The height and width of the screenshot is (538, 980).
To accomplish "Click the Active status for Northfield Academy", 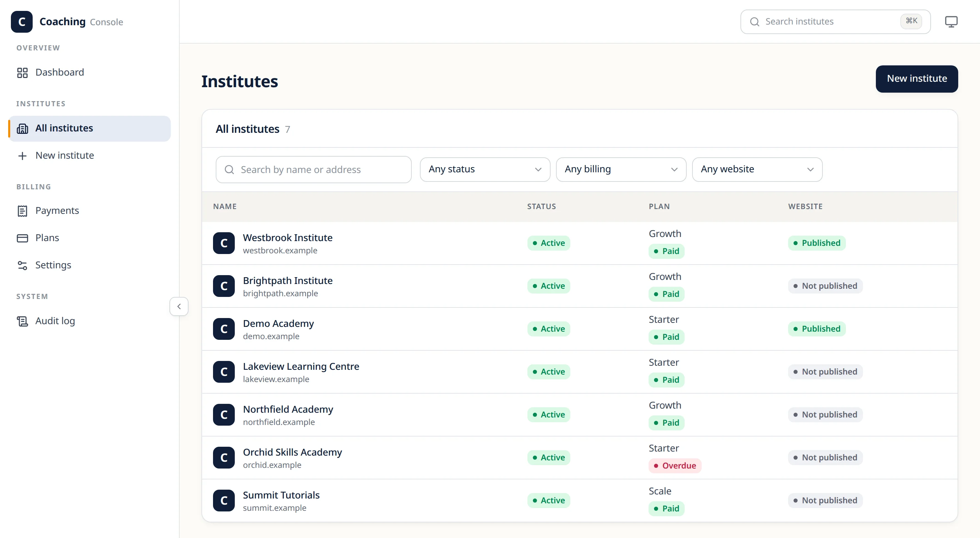I will click(549, 415).
